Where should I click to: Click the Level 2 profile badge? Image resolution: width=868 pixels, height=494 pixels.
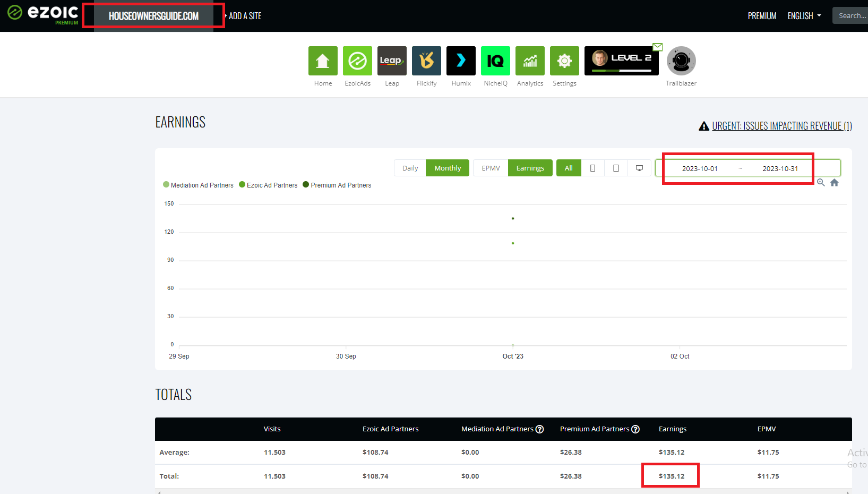coord(622,61)
